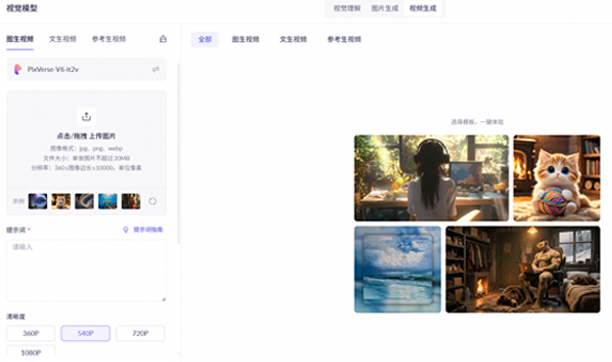
Task: Open the 提示词指南 link
Action: click(148, 230)
